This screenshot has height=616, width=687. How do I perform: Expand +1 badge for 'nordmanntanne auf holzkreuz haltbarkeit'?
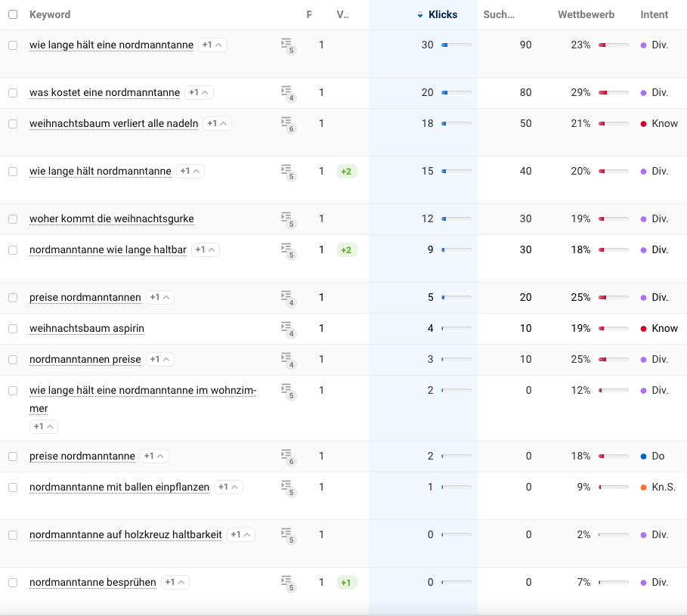point(241,535)
